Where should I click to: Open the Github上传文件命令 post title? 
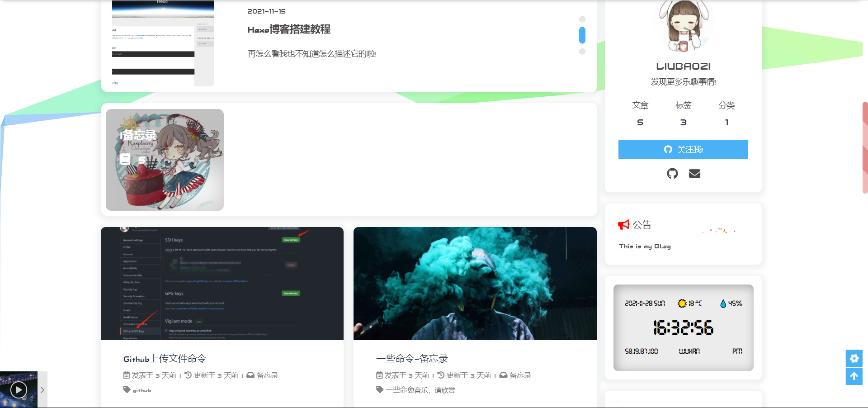165,359
